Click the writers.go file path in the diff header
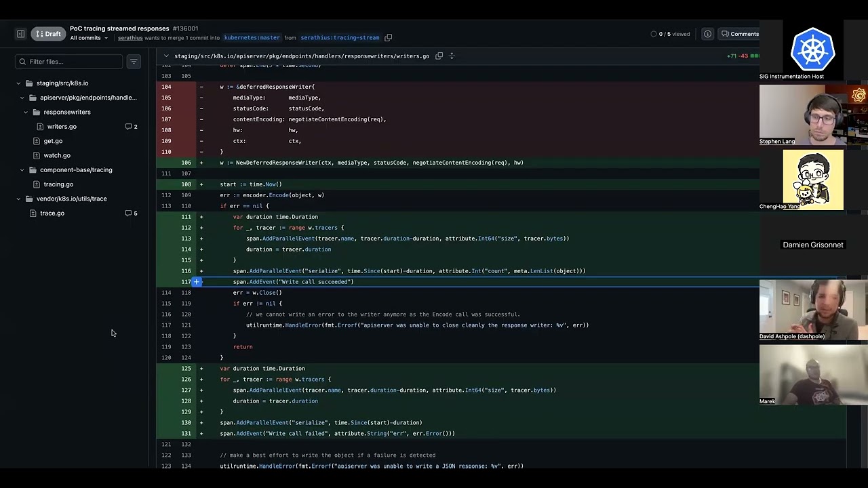 click(302, 56)
